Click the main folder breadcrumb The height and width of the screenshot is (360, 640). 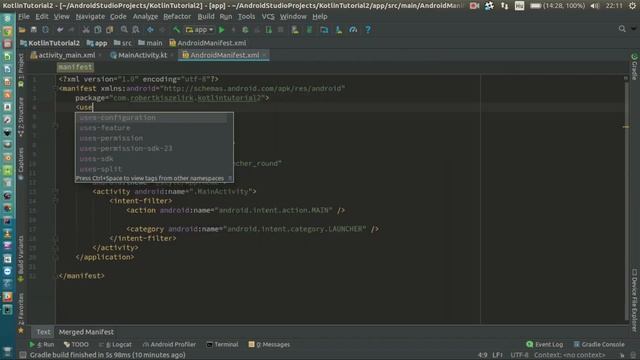[150, 43]
